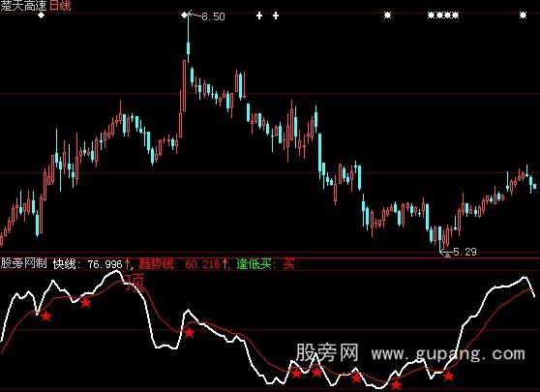This screenshot has width=540, height=392.
Task: Click the red 顶 top signal marker
Action: (135, 282)
